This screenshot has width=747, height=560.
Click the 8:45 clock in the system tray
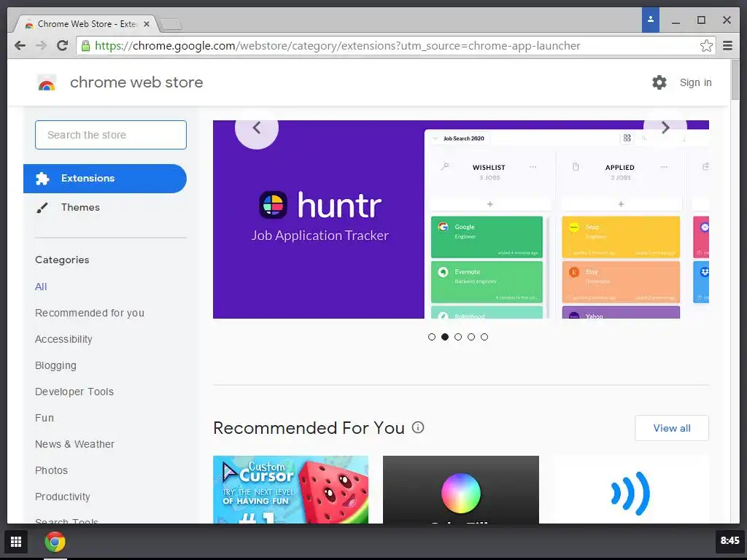(x=729, y=541)
